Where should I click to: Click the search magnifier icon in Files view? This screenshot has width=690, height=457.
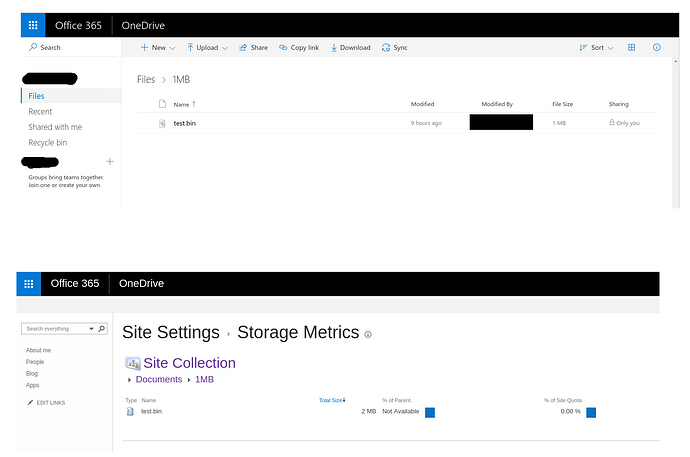click(33, 47)
